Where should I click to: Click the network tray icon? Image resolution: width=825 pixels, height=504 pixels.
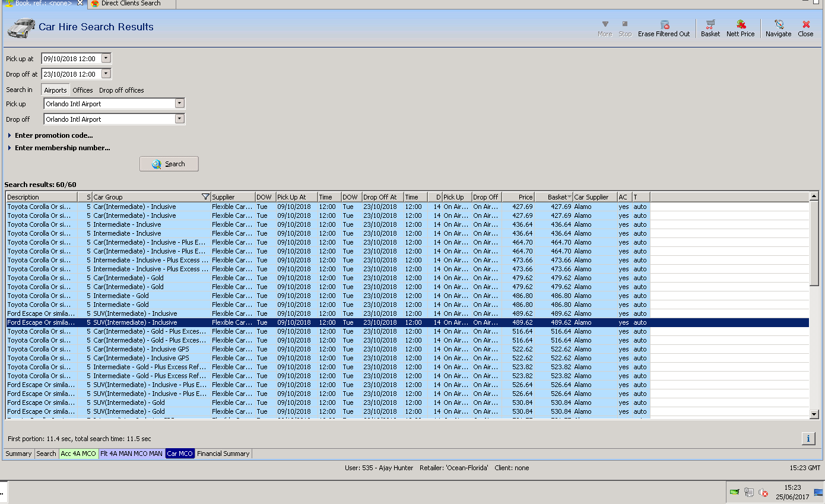(x=748, y=492)
